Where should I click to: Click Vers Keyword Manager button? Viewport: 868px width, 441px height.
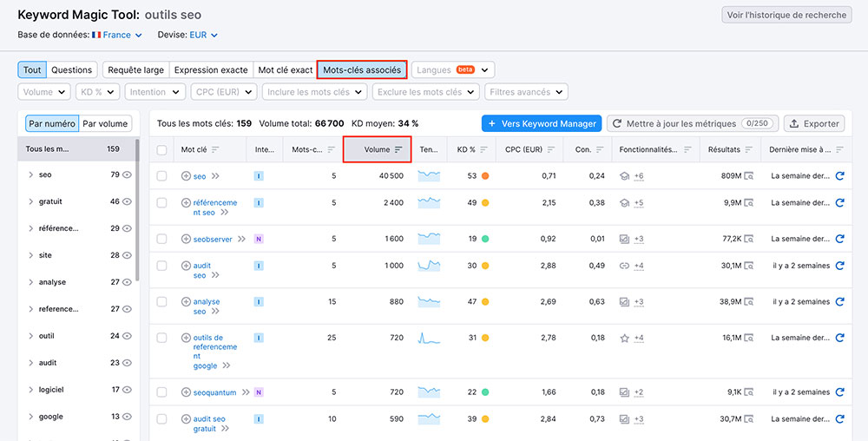point(542,124)
